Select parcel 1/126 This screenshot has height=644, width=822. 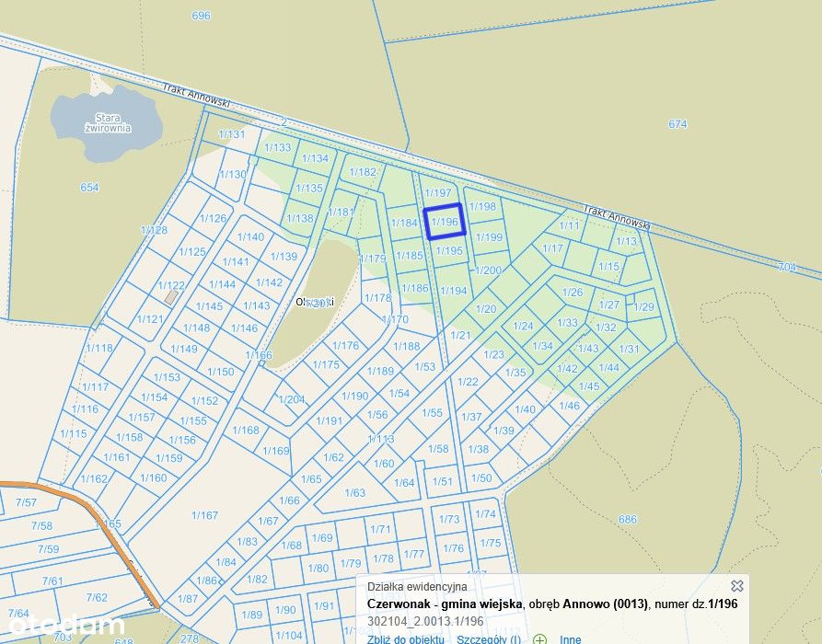point(214,218)
